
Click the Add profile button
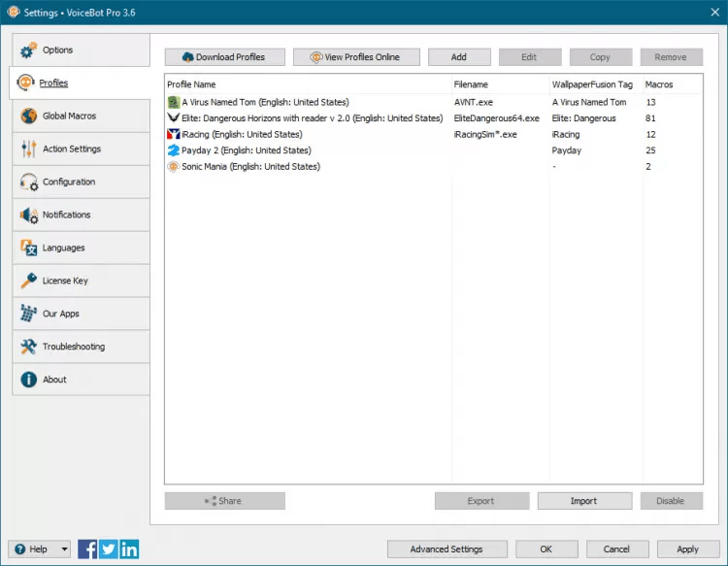pyautogui.click(x=459, y=57)
